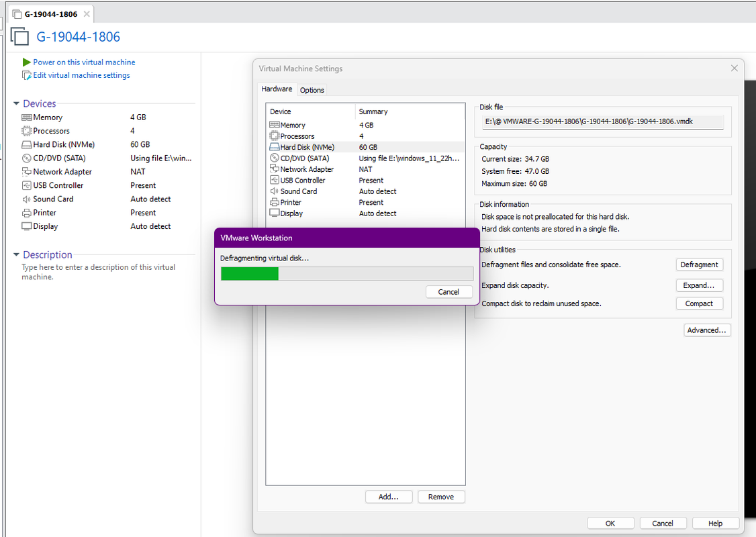Click Network Adapter icon in Devices panel
756x537 pixels.
tap(26, 172)
